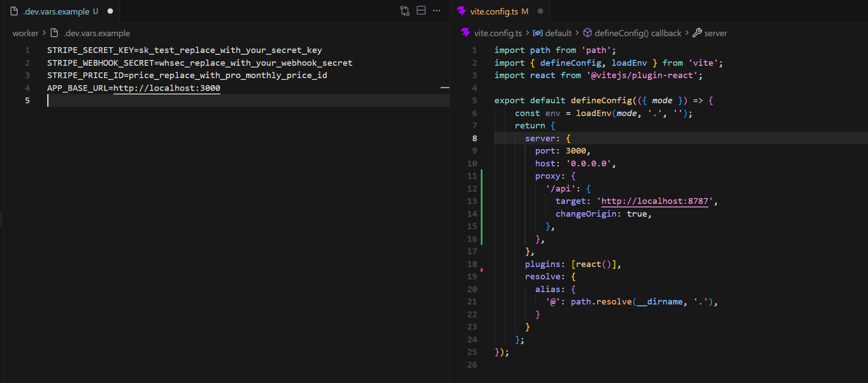Close the .dev.vars.example tab via unsaved dot
868x383 pixels.
click(x=110, y=11)
